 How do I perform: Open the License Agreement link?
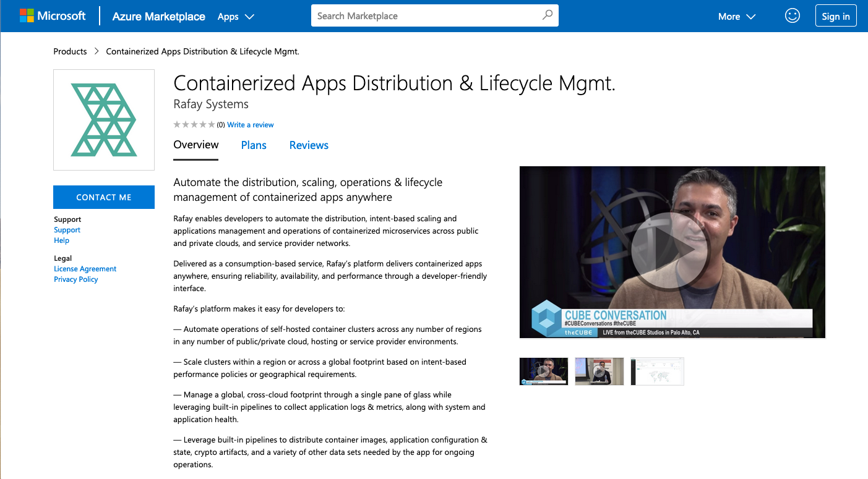(85, 269)
